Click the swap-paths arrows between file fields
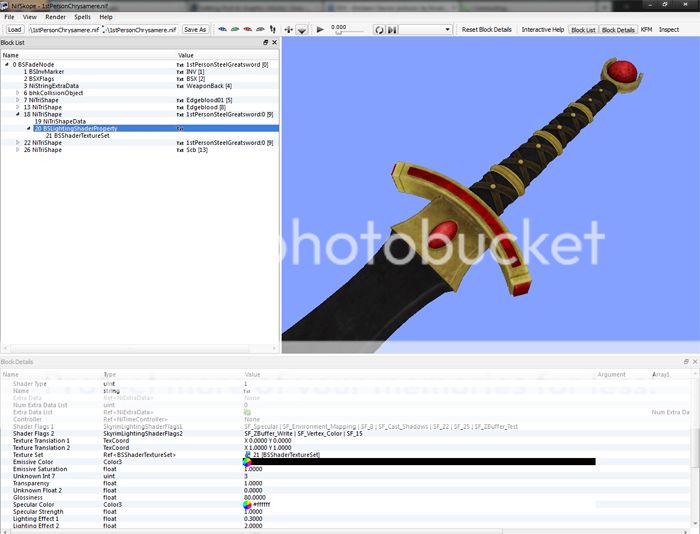 click(x=103, y=30)
